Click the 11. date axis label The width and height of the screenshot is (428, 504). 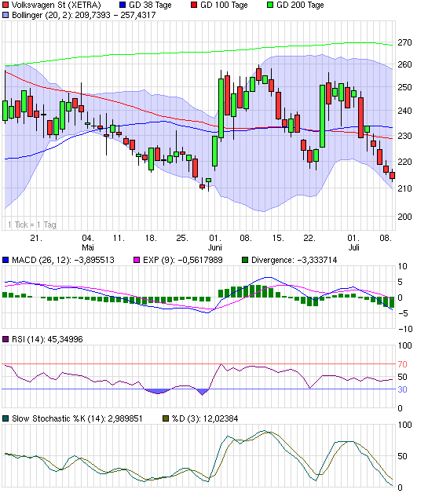(x=119, y=238)
